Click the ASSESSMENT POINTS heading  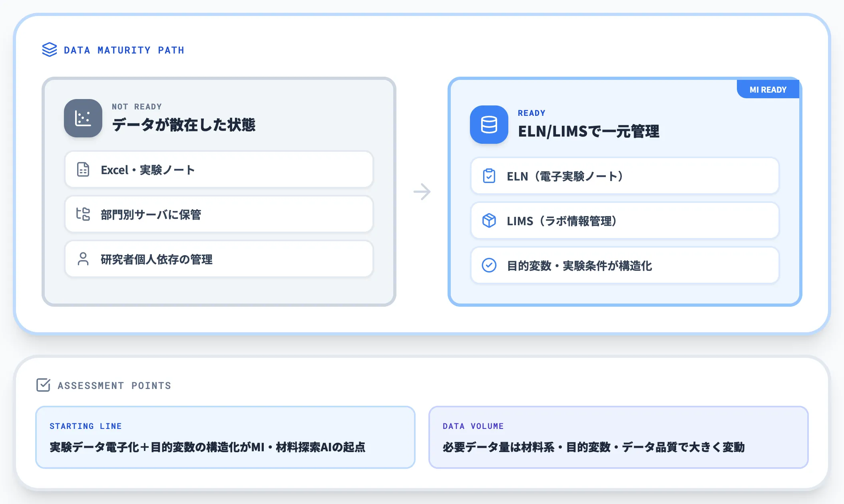(114, 385)
